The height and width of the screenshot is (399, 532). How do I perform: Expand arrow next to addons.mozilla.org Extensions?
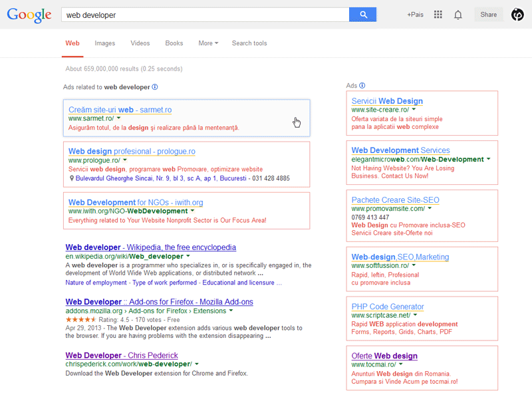231,311
